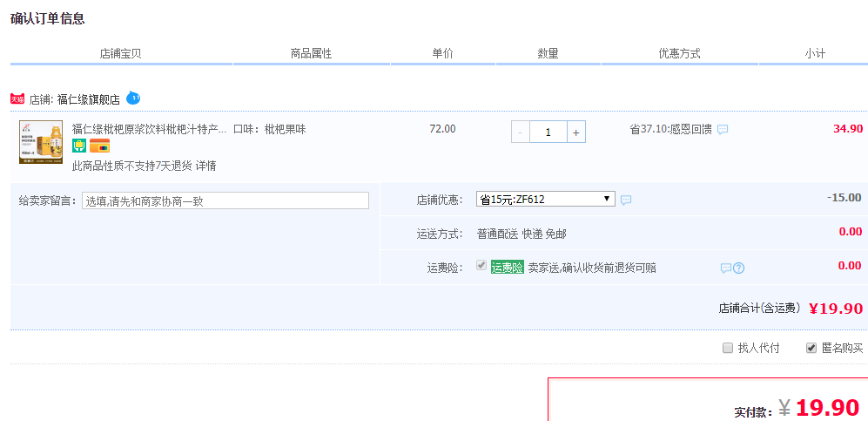Enable the 找人代付 checkbox
Viewport: 868px width, 421px height.
pyautogui.click(x=728, y=348)
